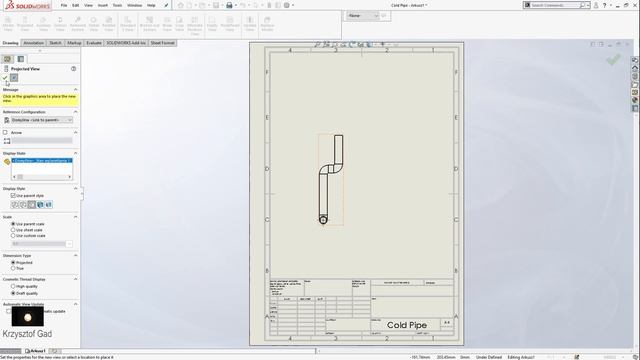This screenshot has width=640, height=360.
Task: Switch to the Sketch ribbon tab
Action: click(x=55, y=43)
